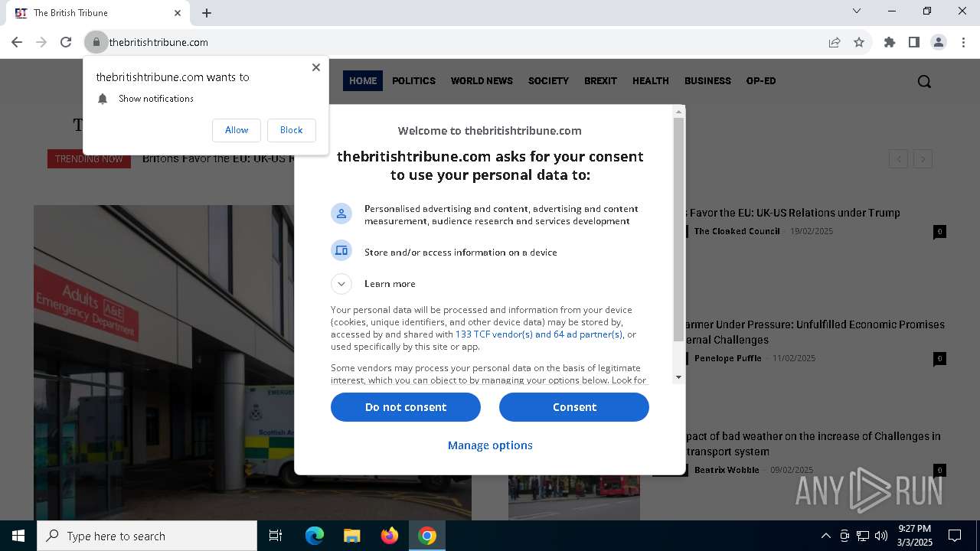Click Do not consent button
Viewport: 980px width, 551px height.
click(x=406, y=407)
